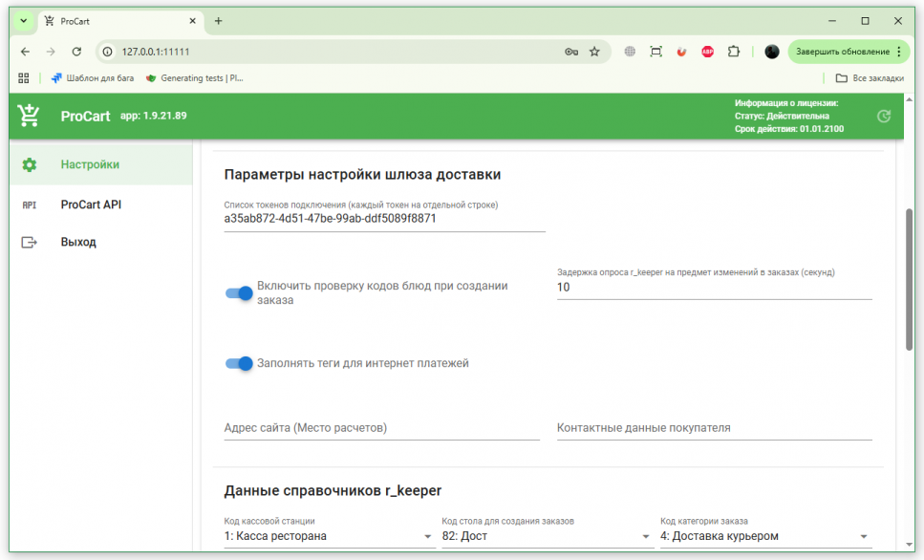
Task: Click the Адрес сайта input field
Action: [x=381, y=428]
